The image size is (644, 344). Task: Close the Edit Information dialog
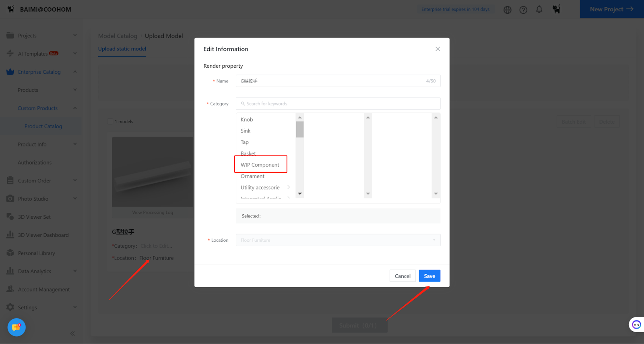pos(438,49)
